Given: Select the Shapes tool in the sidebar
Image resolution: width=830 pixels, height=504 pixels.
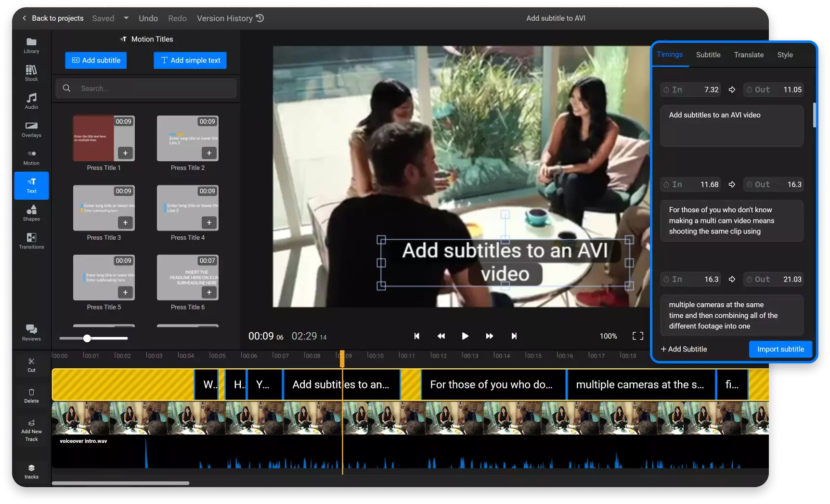Looking at the screenshot, I should 31,213.
